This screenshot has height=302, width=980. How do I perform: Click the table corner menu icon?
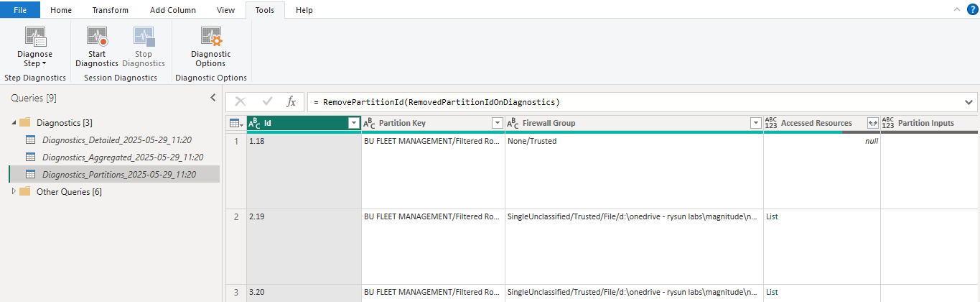[235, 124]
